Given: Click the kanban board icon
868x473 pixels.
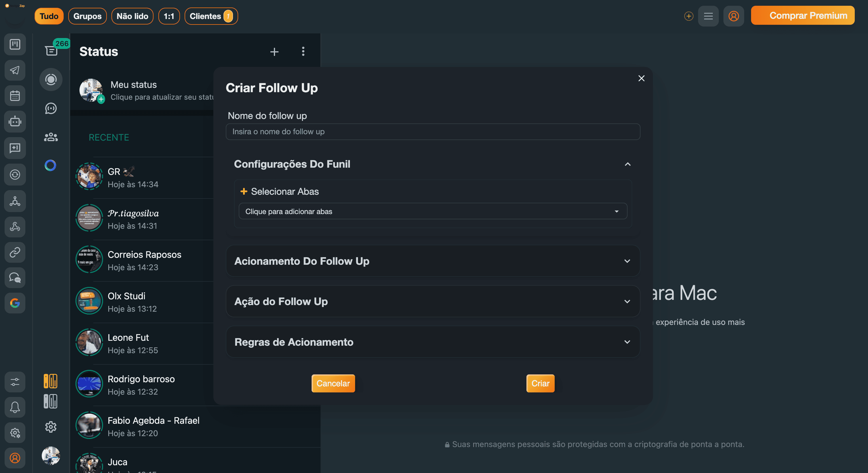Looking at the screenshot, I should pos(15,44).
